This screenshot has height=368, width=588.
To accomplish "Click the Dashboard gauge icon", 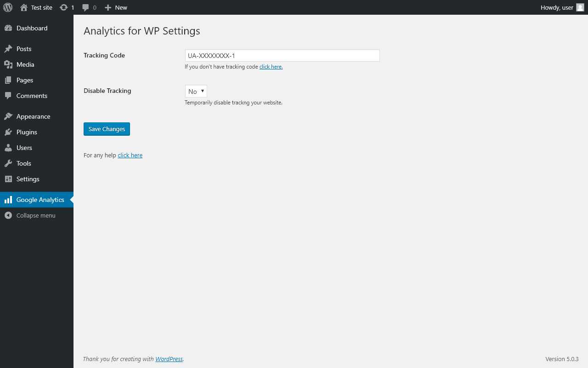I will click(x=8, y=28).
